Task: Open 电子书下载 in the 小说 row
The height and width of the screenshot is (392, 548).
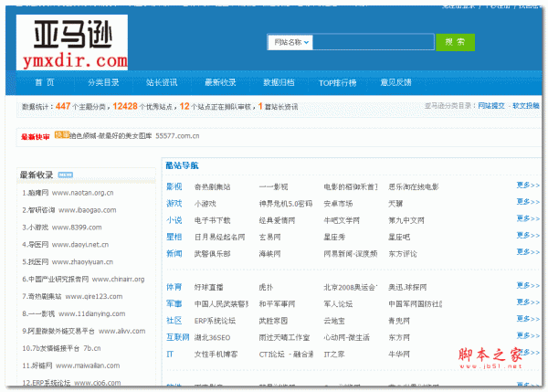Action: (x=212, y=220)
